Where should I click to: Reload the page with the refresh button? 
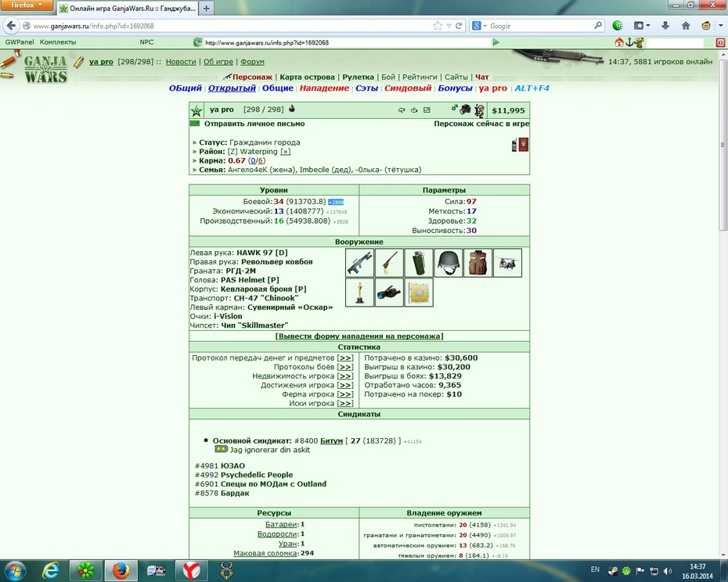[459, 26]
